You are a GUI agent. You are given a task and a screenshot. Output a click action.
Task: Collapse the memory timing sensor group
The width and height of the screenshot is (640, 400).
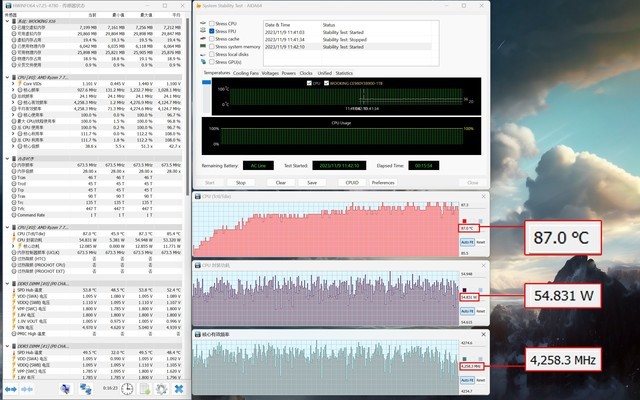coord(9,160)
